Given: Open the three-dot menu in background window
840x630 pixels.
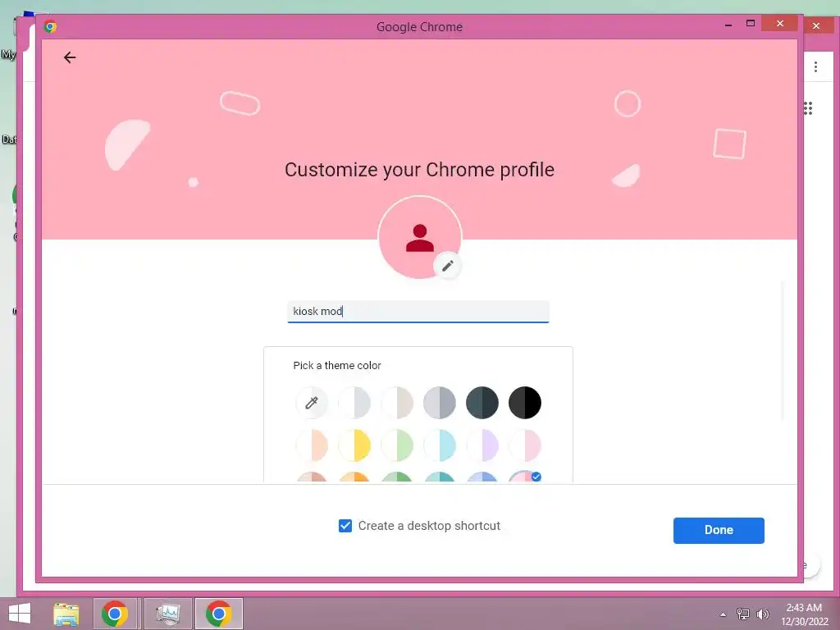Looking at the screenshot, I should pyautogui.click(x=815, y=66).
